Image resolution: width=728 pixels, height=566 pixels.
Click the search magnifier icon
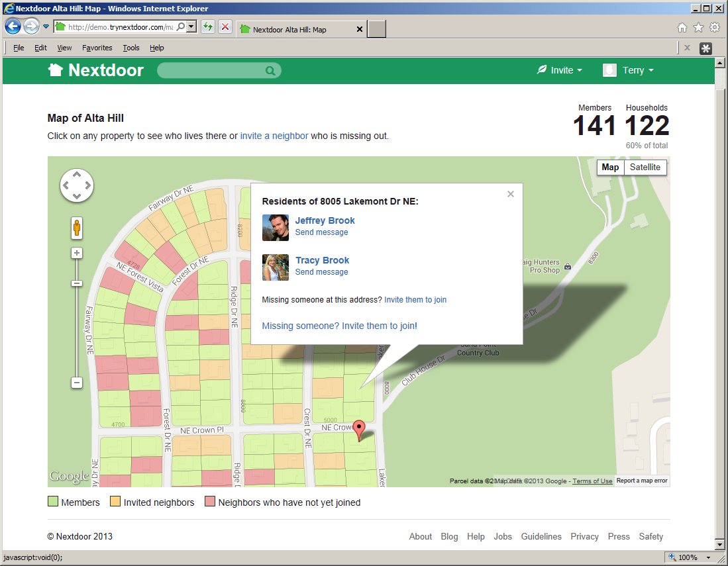coord(270,70)
